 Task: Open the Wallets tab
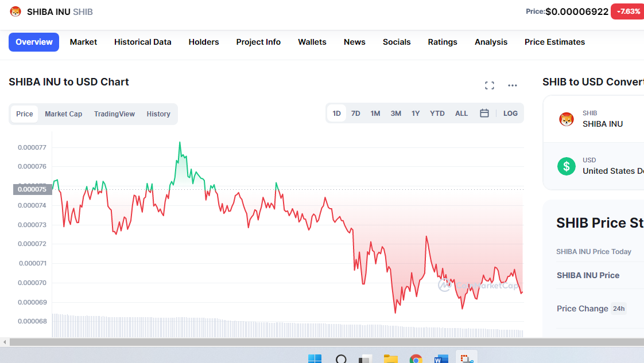click(x=312, y=42)
